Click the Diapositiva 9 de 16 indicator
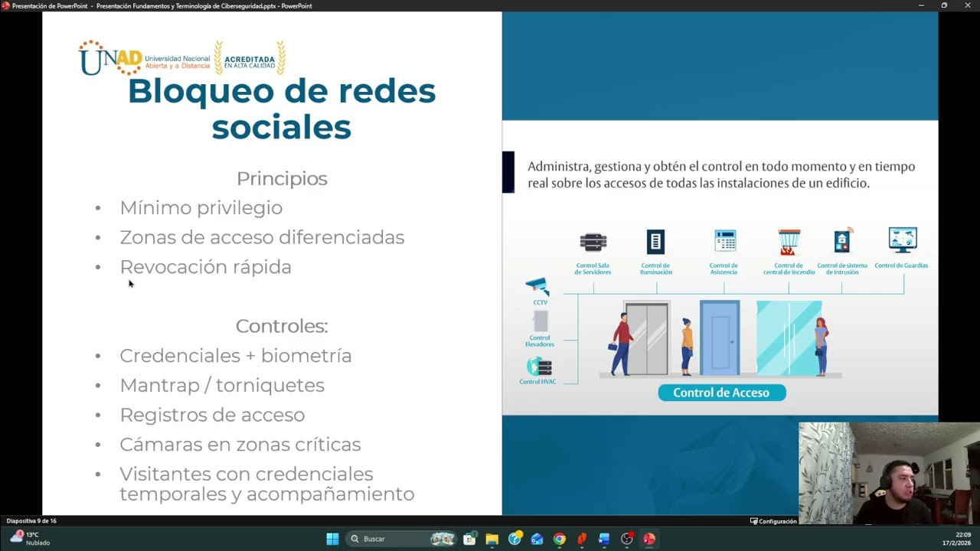The width and height of the screenshot is (980, 551). click(x=31, y=521)
